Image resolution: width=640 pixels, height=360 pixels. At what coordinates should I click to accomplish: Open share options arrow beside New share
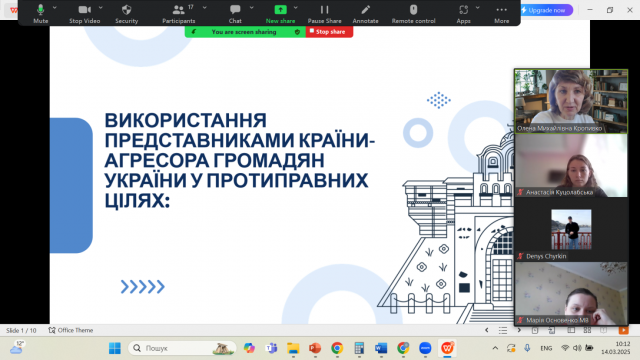(296, 8)
